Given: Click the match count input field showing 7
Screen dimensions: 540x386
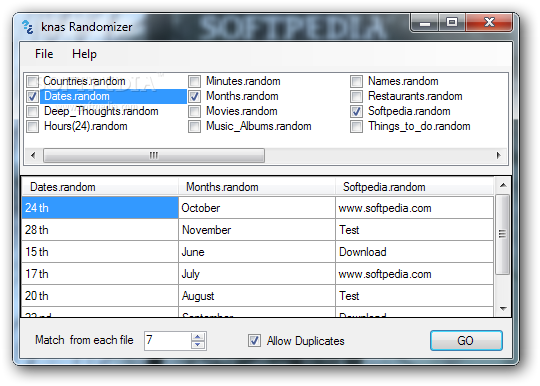Looking at the screenshot, I should pos(168,341).
